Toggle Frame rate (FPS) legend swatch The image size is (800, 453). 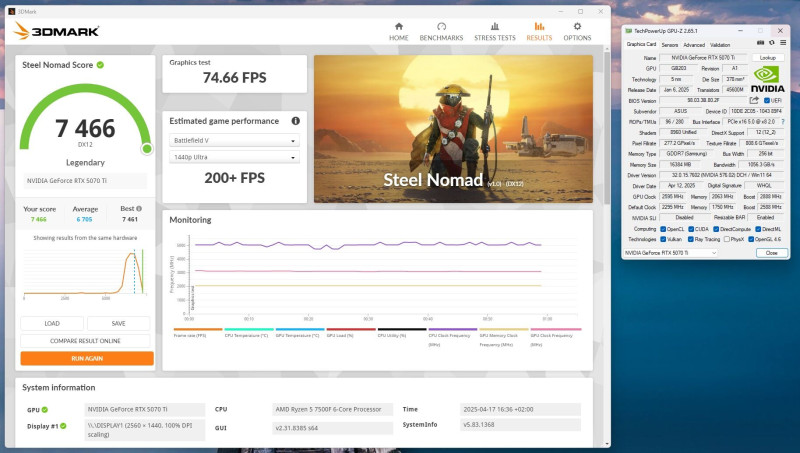click(x=198, y=330)
